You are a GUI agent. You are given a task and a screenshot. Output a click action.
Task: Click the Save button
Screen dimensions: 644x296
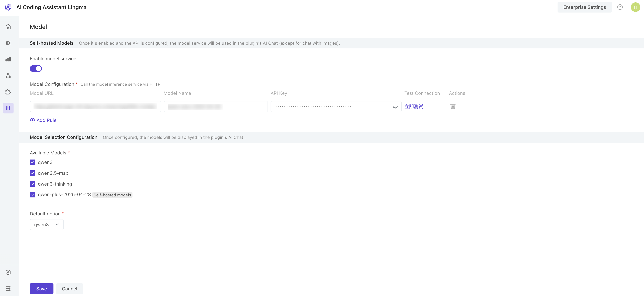click(41, 289)
